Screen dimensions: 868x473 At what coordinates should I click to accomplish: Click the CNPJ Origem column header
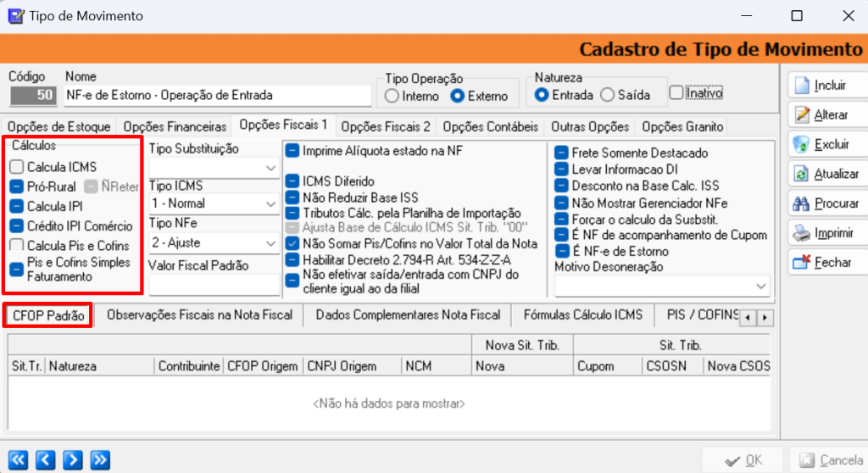(352, 366)
